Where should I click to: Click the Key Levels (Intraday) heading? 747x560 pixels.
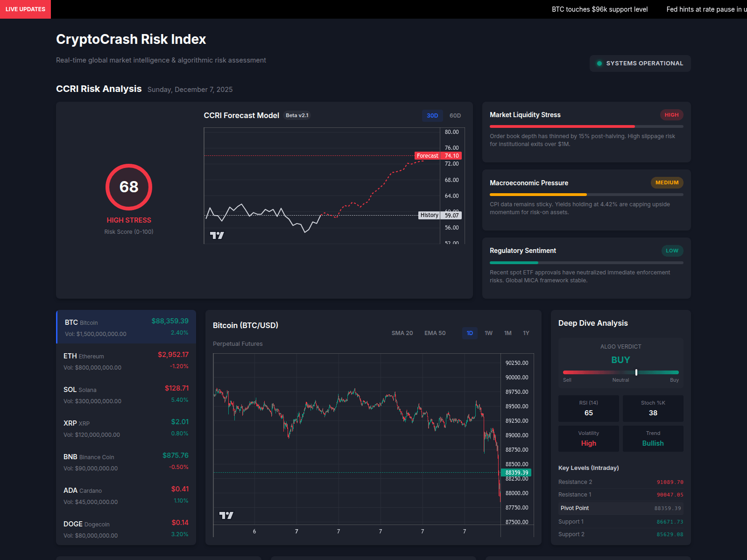click(589, 468)
